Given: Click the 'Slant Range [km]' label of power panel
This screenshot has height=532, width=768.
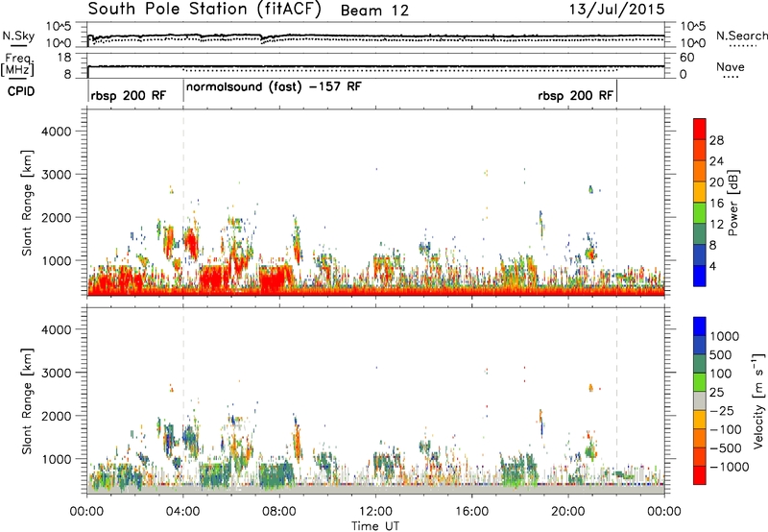Looking at the screenshot, I should pyautogui.click(x=27, y=203).
